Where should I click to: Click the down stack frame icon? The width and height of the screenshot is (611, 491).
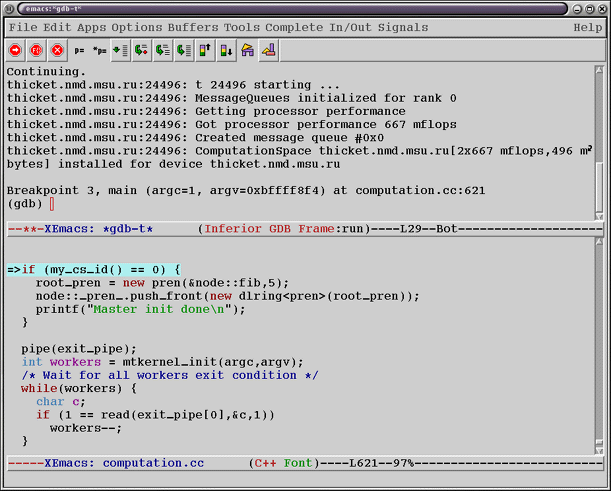click(x=226, y=50)
